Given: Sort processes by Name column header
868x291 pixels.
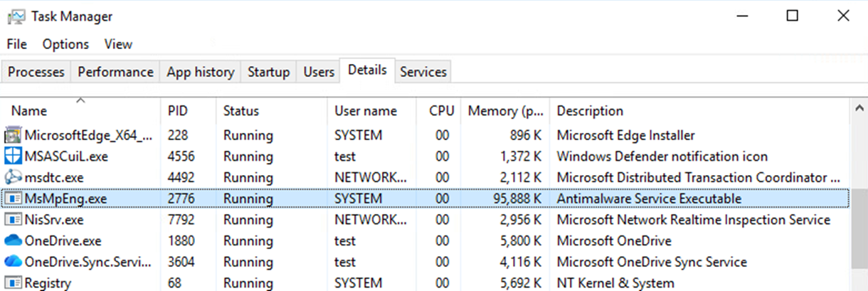Looking at the screenshot, I should [x=29, y=111].
